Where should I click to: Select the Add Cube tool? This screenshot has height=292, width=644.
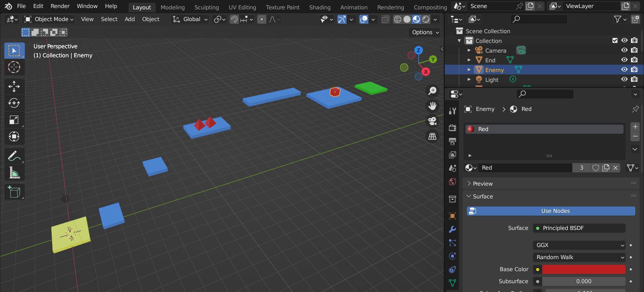point(14,192)
